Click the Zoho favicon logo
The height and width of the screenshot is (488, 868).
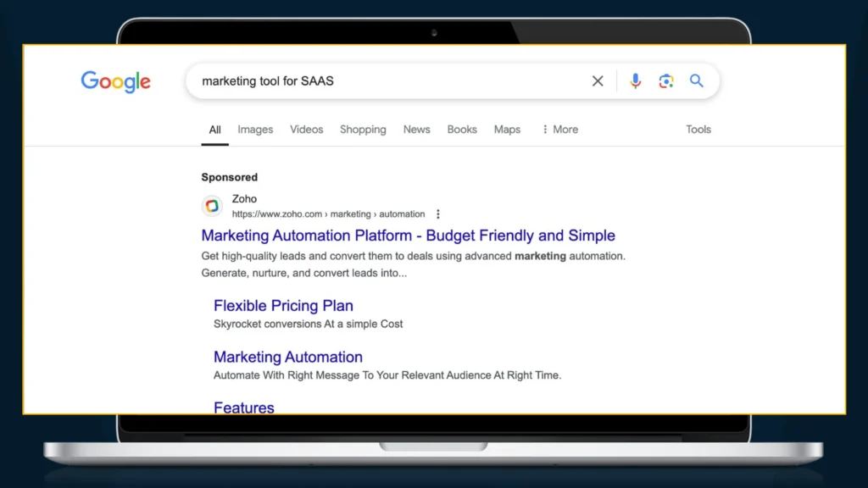click(212, 206)
